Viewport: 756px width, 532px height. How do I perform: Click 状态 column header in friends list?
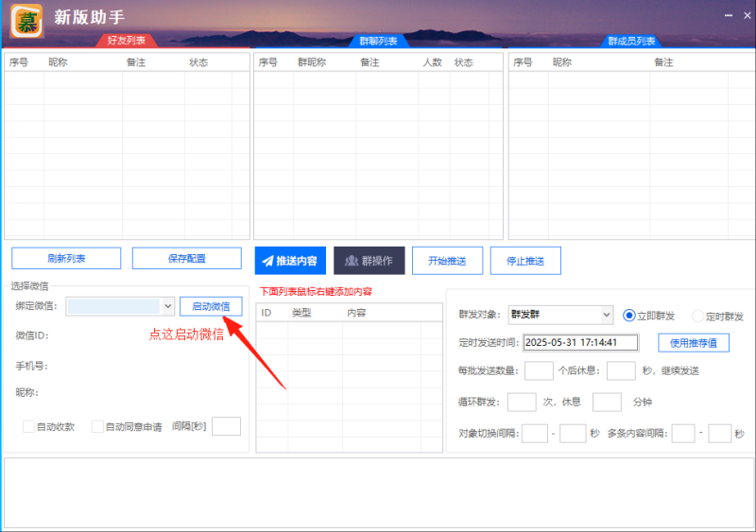click(x=198, y=62)
